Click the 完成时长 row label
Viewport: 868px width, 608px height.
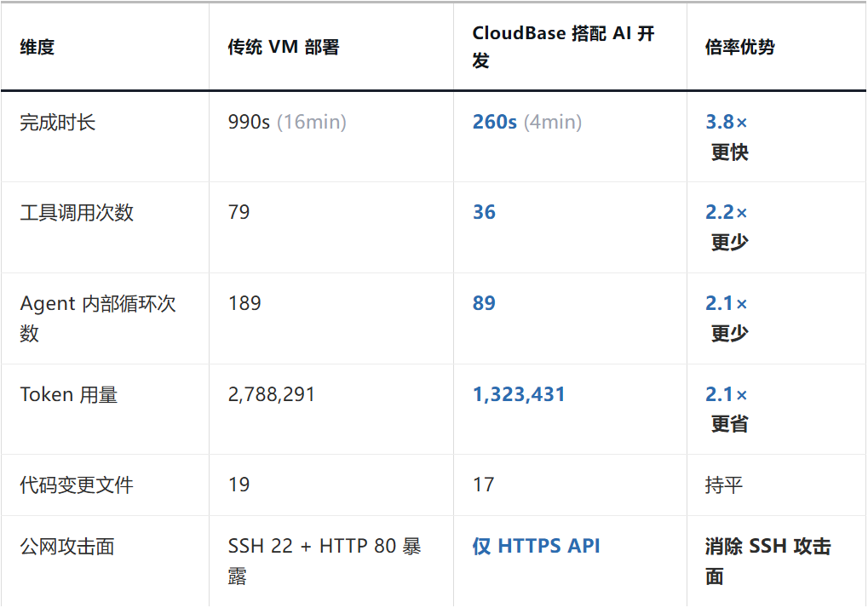coord(58,123)
